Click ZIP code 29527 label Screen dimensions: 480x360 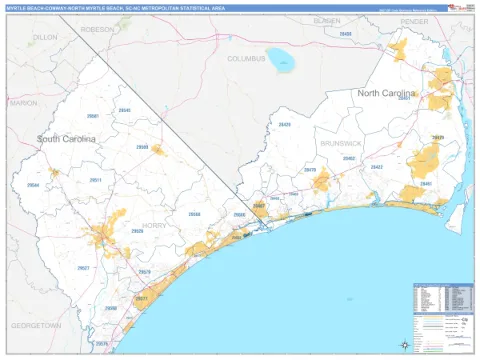point(83,268)
